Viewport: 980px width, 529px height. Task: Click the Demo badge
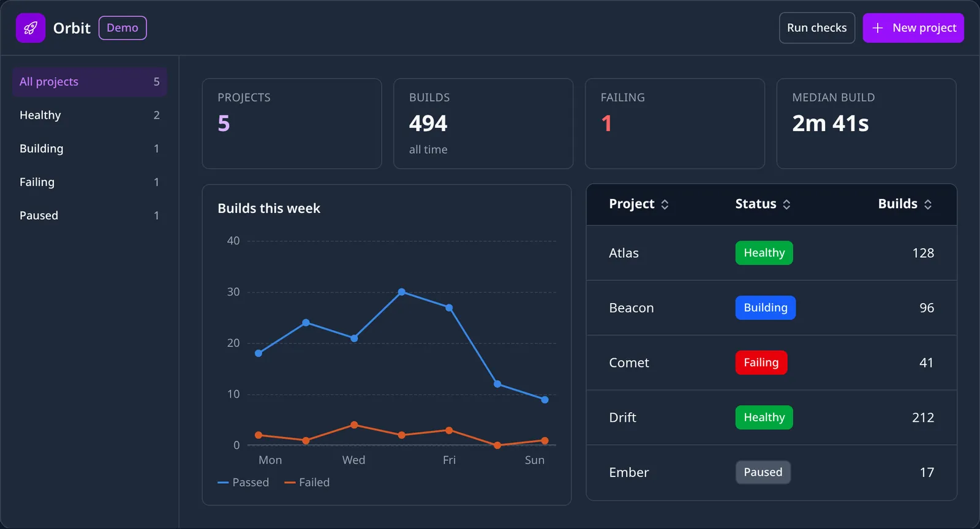coord(123,28)
